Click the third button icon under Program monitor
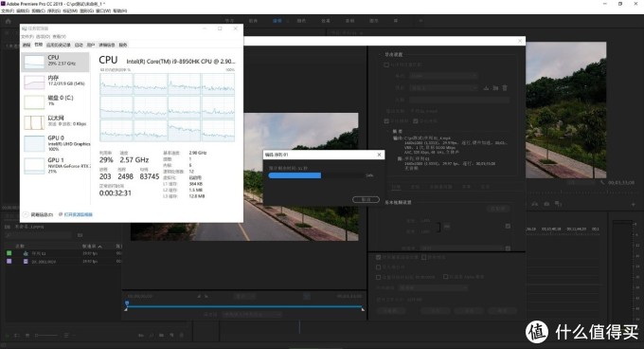The image size is (644, 349). (558, 204)
